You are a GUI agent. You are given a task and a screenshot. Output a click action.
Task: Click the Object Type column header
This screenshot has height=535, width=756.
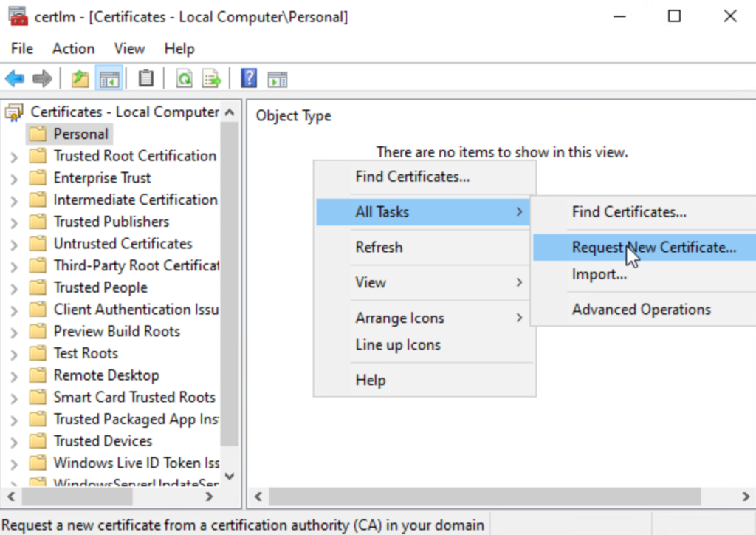294,116
